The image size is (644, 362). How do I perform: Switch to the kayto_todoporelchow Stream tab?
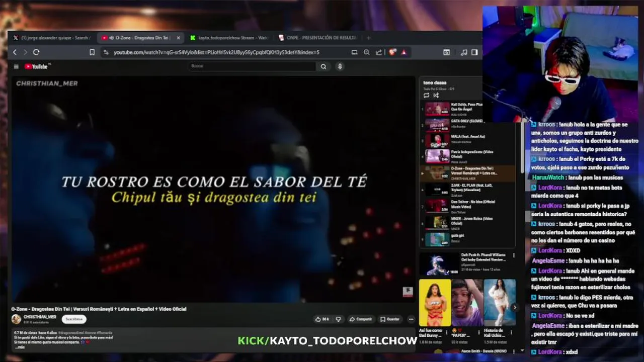click(x=229, y=38)
